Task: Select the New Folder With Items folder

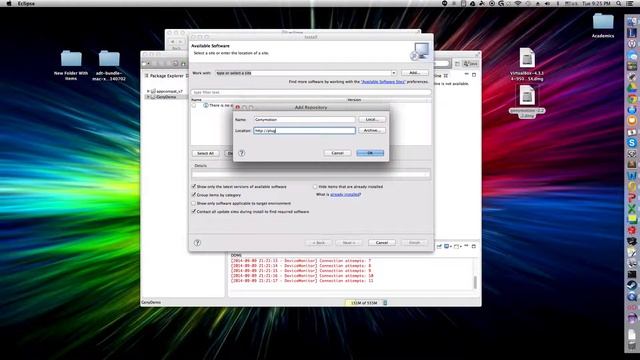Action: [71, 65]
